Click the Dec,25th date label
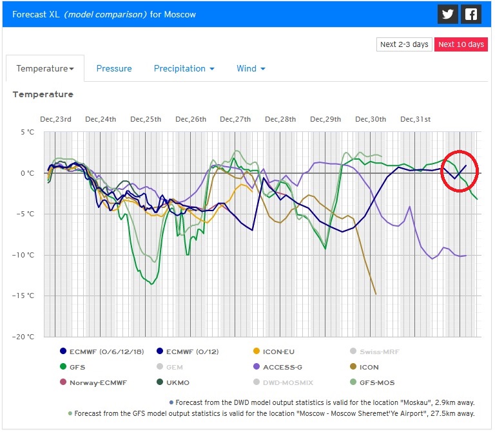Screen dimensions: 504x432 (x=146, y=119)
